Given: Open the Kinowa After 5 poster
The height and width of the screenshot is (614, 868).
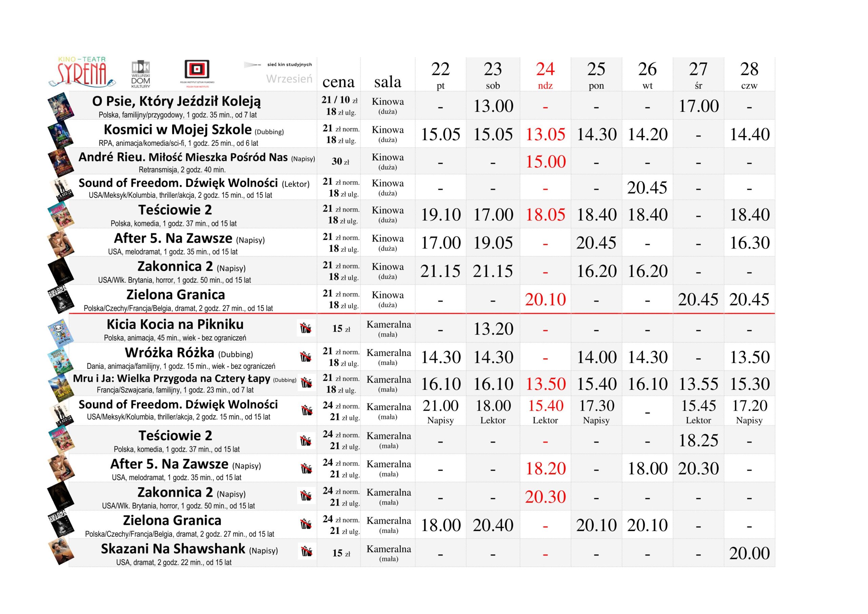Looking at the screenshot, I should [60, 244].
